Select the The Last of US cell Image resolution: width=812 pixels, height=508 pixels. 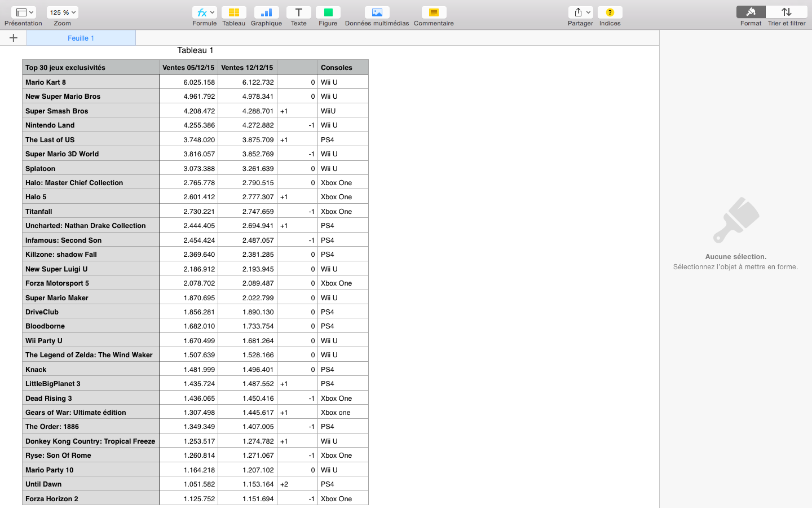91,139
